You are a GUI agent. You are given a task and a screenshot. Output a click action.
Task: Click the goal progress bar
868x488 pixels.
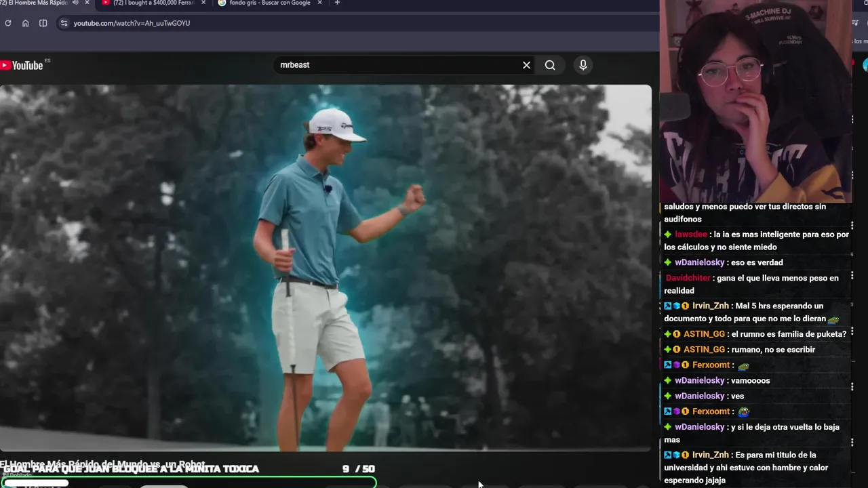[188, 483]
